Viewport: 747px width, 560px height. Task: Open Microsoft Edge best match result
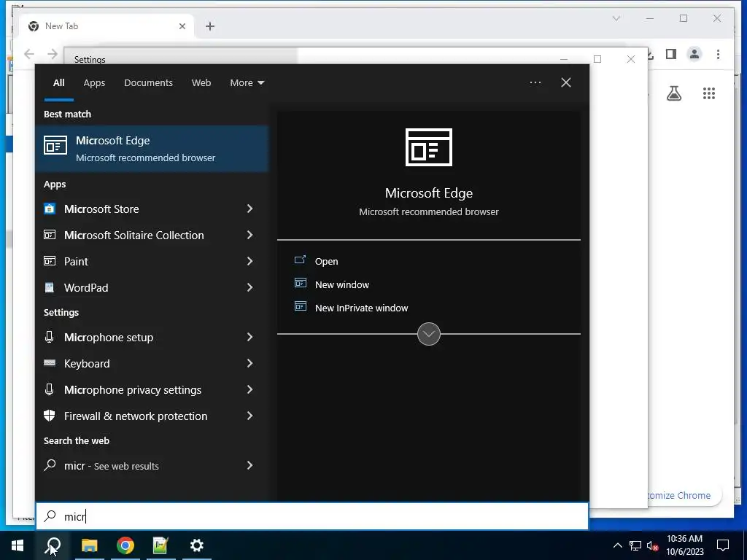click(152, 149)
